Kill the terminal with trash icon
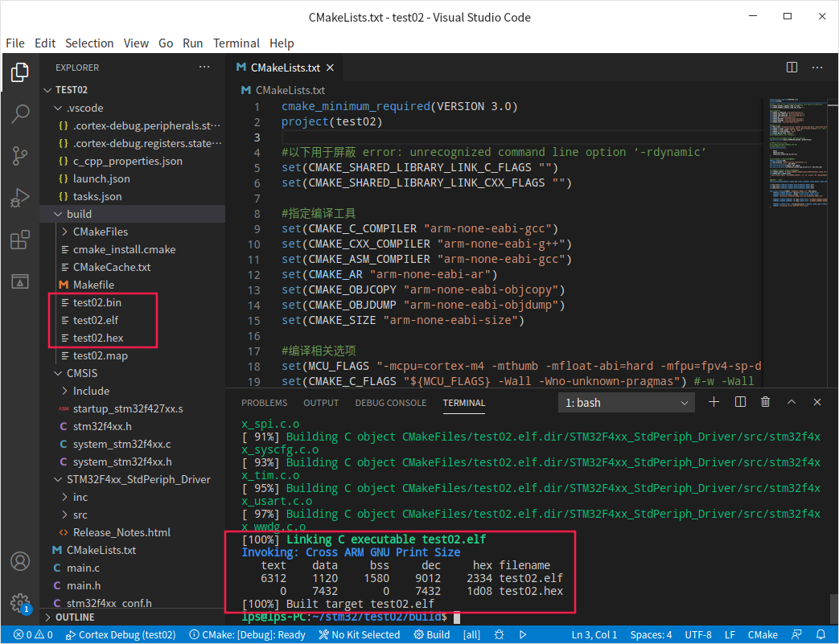 click(x=765, y=402)
